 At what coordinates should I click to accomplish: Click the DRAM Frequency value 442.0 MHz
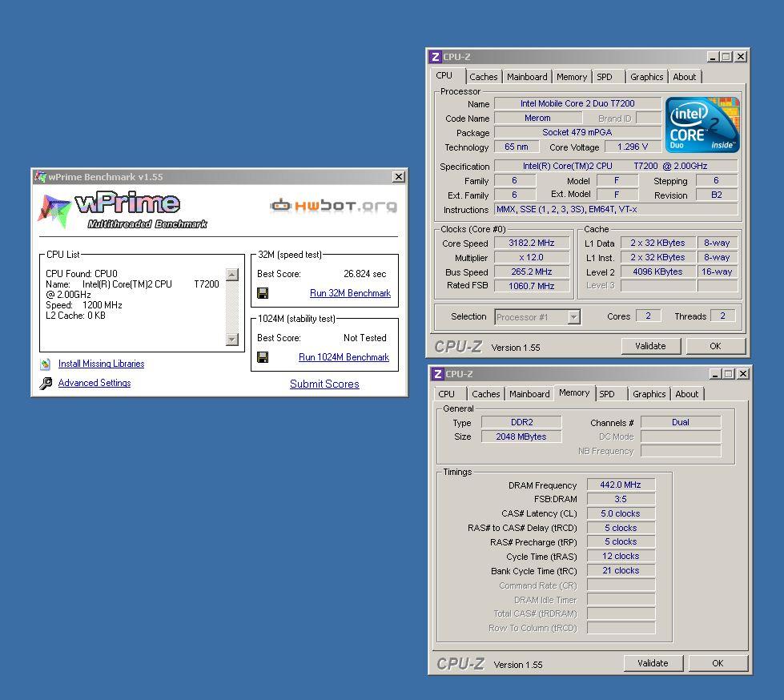tap(621, 485)
